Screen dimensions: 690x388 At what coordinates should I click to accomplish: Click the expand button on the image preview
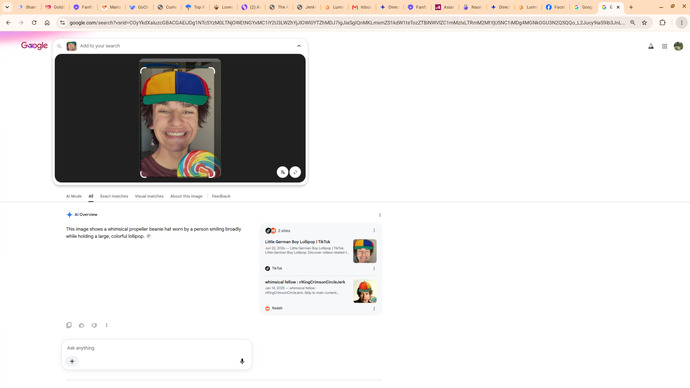[x=295, y=172]
